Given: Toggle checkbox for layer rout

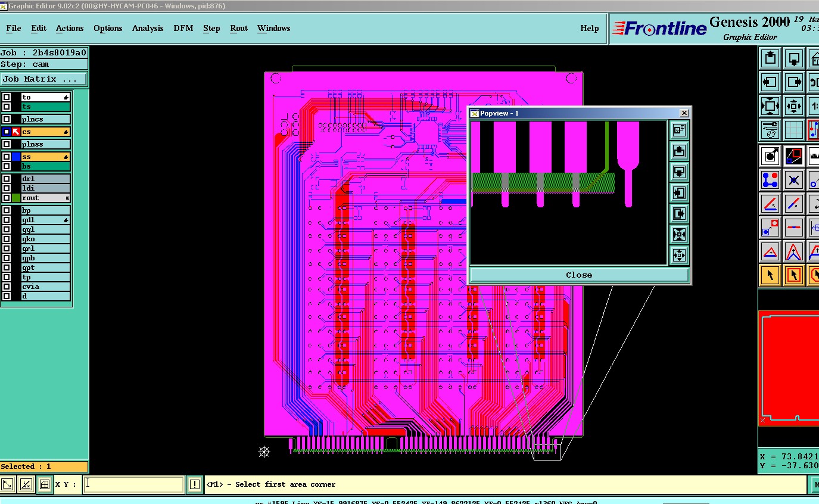Looking at the screenshot, I should coord(7,198).
